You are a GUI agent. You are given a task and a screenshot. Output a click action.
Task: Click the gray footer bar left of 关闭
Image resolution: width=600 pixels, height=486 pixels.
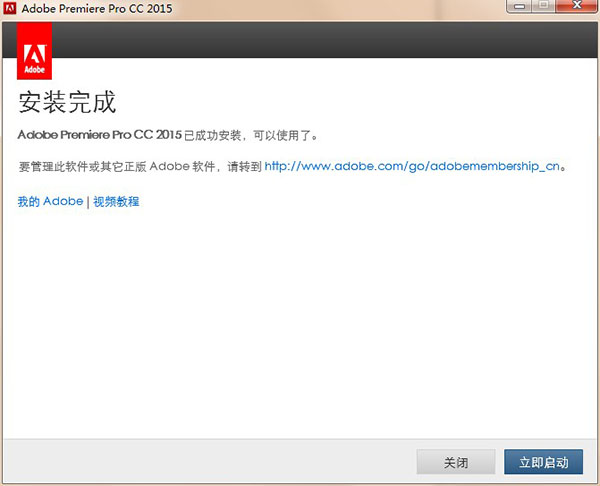pos(200,462)
